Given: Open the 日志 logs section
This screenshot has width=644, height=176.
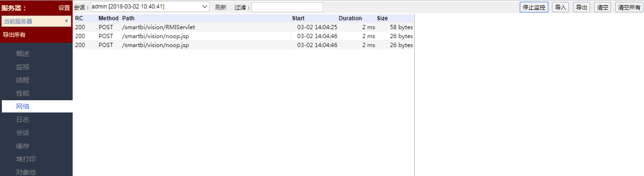Looking at the screenshot, I should [23, 120].
